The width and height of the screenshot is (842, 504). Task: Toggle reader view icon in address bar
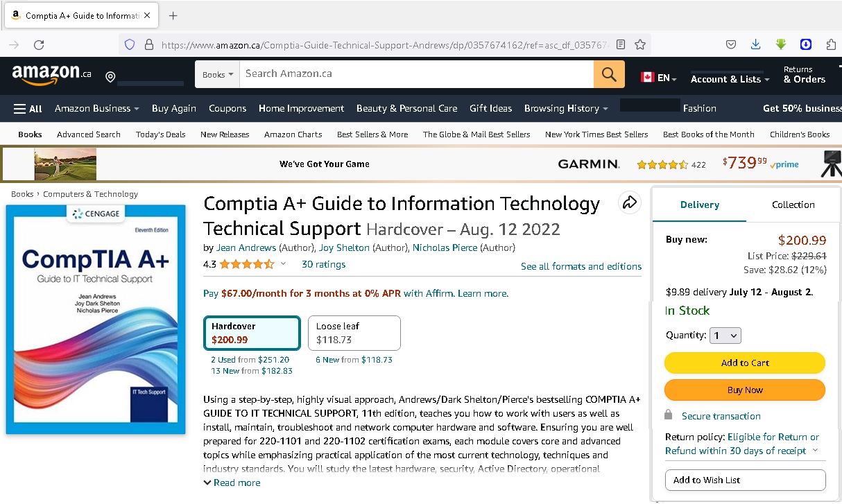point(621,44)
